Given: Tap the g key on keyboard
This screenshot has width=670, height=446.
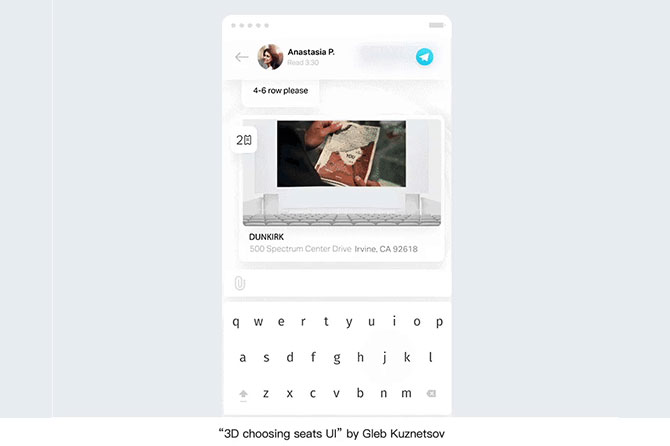Looking at the screenshot, I should pyautogui.click(x=337, y=358).
